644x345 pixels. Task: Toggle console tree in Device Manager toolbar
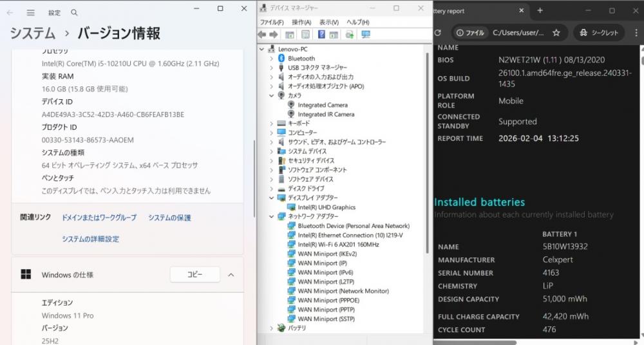pyautogui.click(x=290, y=35)
